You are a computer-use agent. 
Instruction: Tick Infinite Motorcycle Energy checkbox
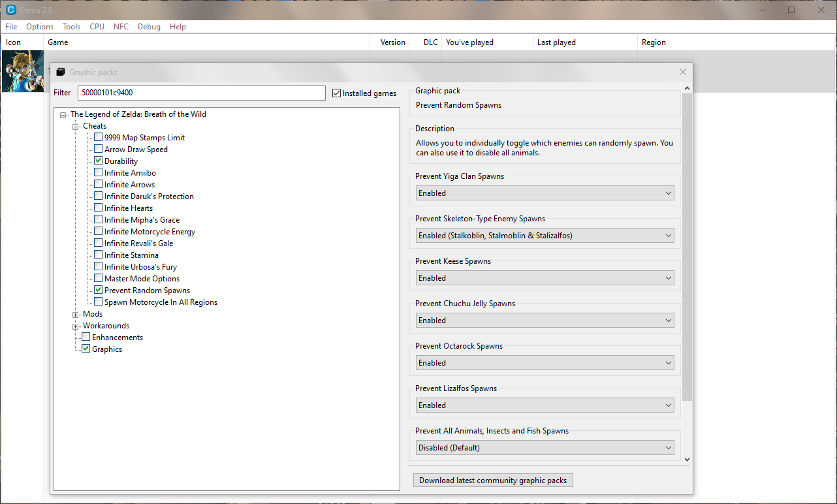(x=98, y=232)
